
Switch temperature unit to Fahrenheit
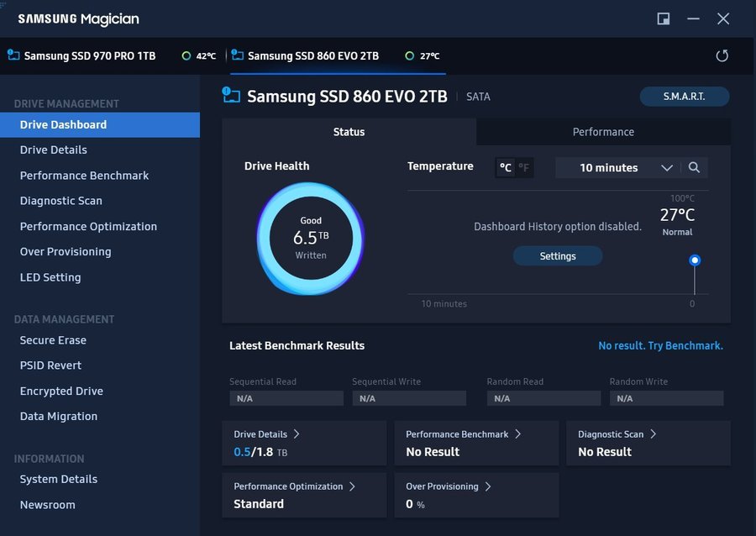click(x=524, y=168)
